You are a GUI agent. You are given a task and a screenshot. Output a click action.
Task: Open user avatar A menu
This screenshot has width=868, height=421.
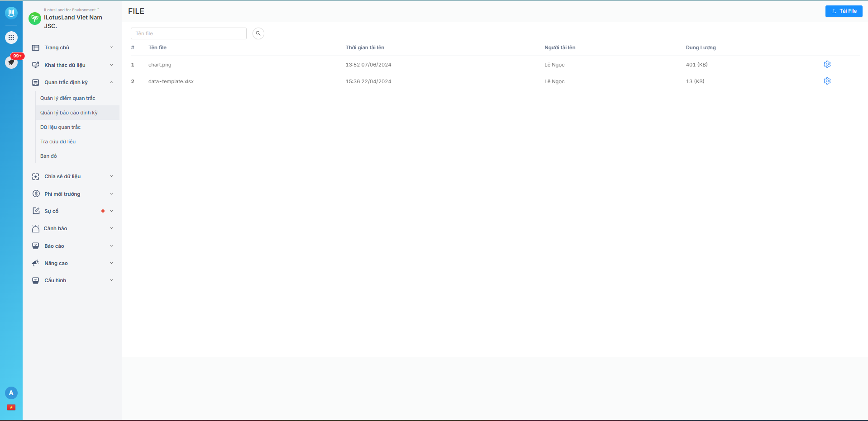click(11, 393)
